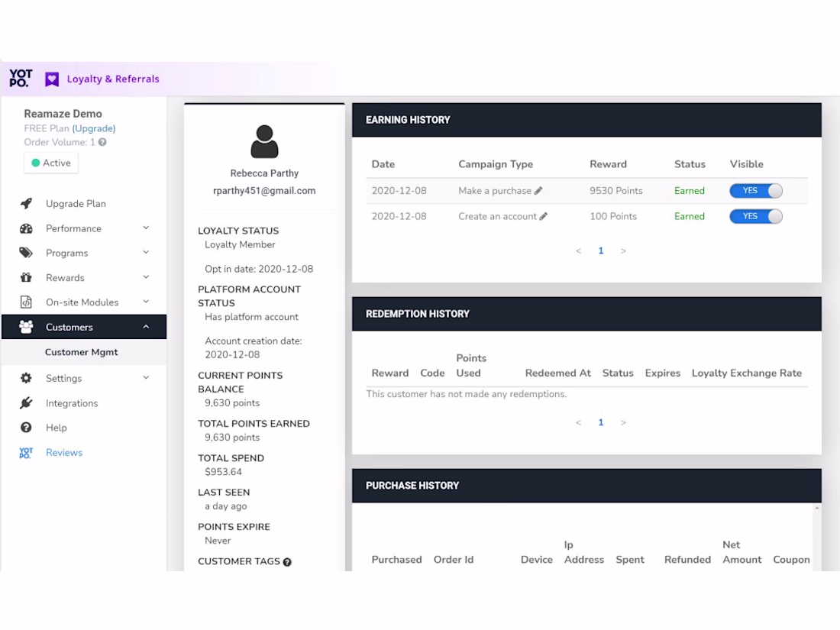
Task: Click the Settings gear icon
Action: point(26,378)
